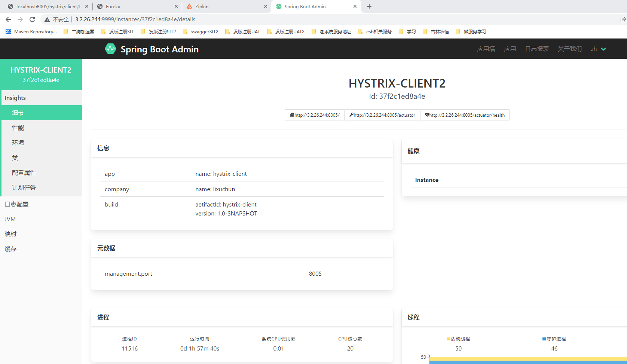Open a new browser tab with plus icon
The height and width of the screenshot is (364, 627).
tap(369, 6)
